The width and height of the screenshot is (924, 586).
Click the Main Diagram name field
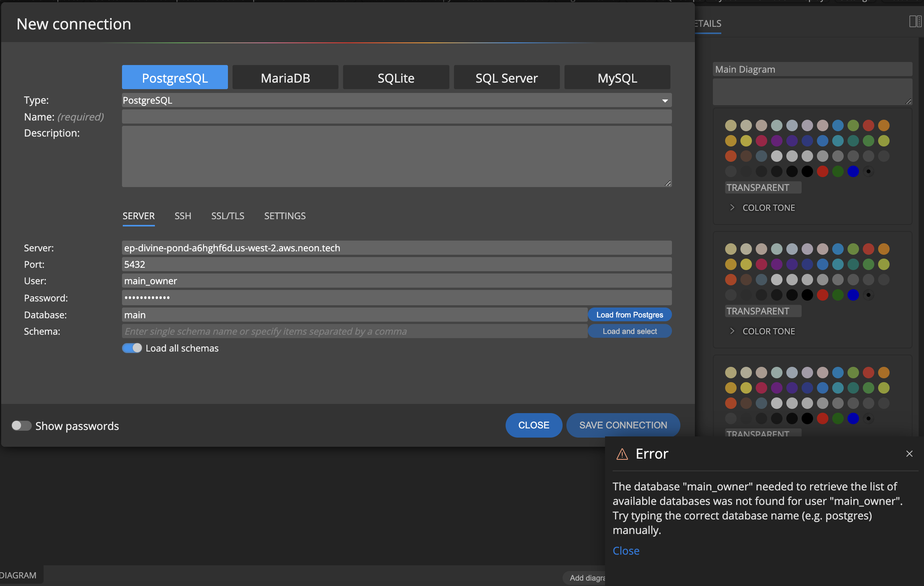tap(812, 69)
